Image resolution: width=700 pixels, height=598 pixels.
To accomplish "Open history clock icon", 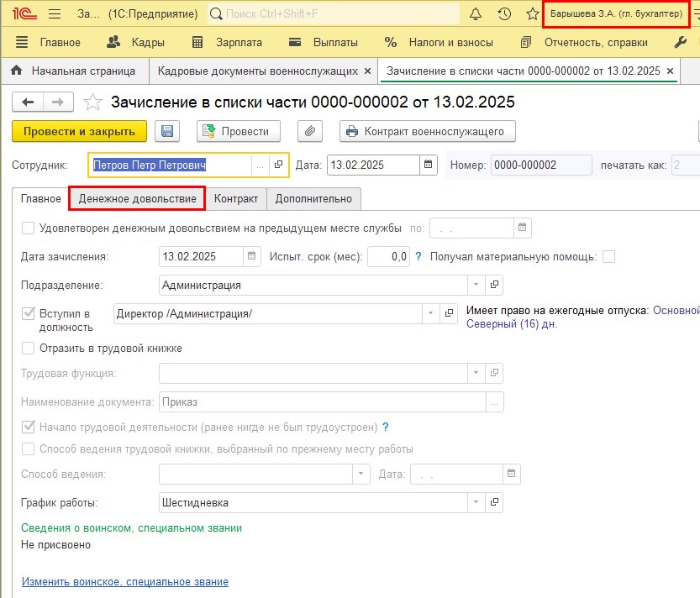I will click(504, 13).
